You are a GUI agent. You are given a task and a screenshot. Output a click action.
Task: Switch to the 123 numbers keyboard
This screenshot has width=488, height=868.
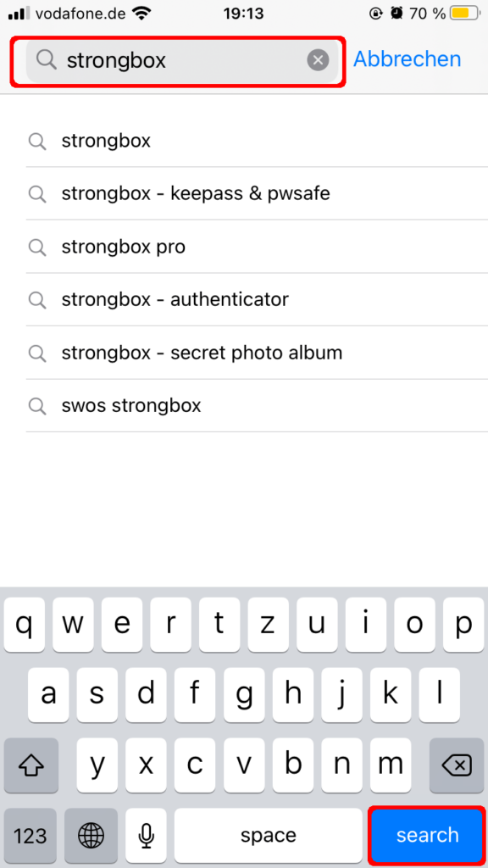[30, 835]
